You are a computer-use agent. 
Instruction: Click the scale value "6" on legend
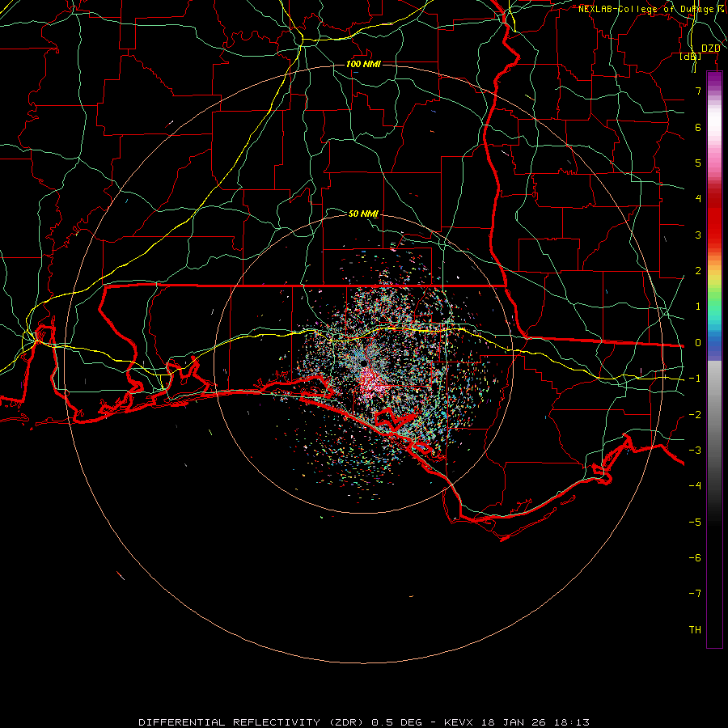coord(698,127)
